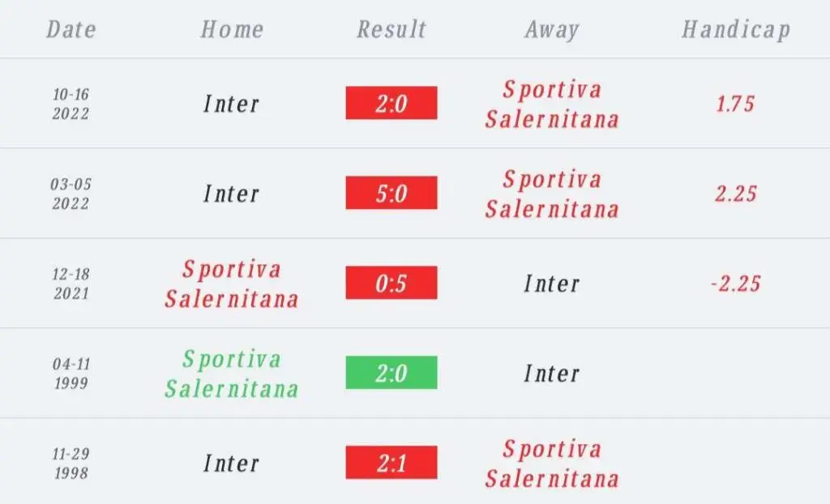
Task: Click the Home column header
Action: (232, 29)
